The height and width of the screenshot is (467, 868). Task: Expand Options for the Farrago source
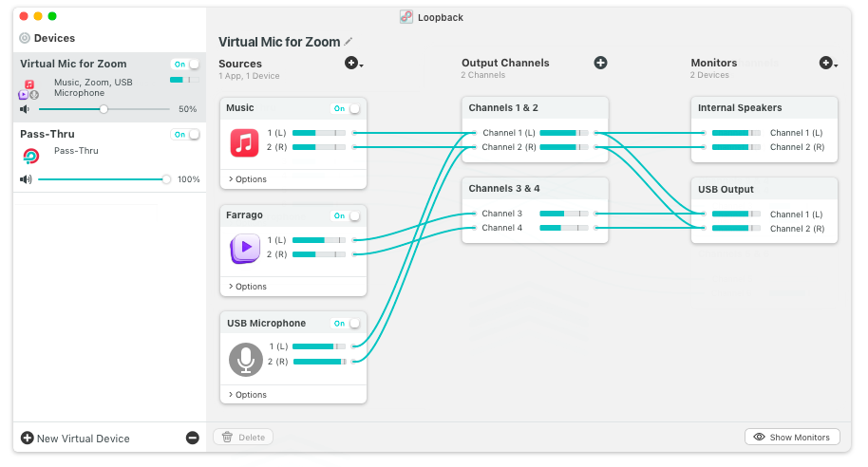pos(248,287)
